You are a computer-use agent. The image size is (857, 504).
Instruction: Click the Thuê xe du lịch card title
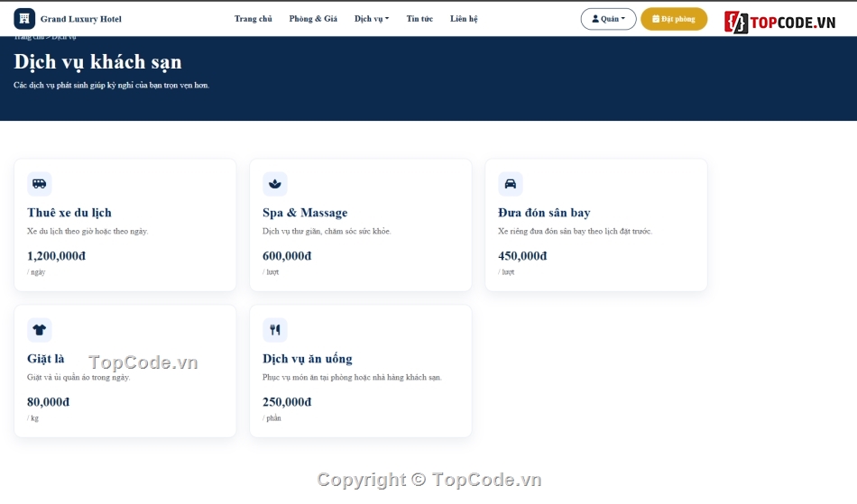tap(69, 213)
